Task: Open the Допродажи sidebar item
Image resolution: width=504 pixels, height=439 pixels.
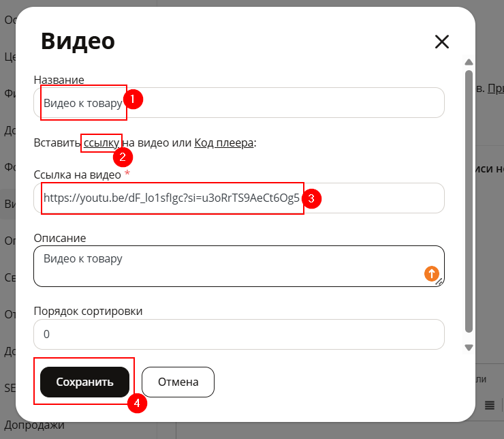Action: click(x=34, y=425)
